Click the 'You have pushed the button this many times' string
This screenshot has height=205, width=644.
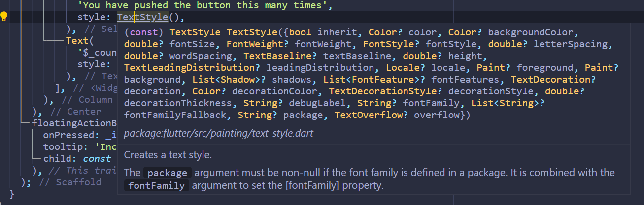tap(204, 5)
